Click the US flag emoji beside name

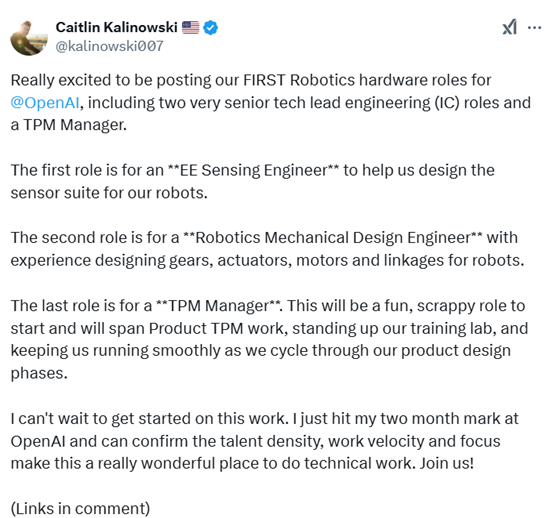click(190, 28)
